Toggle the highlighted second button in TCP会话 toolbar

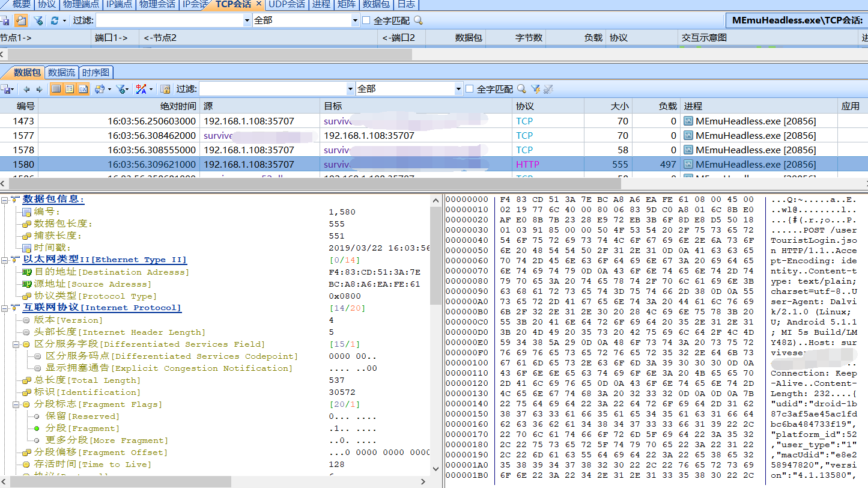click(21, 20)
